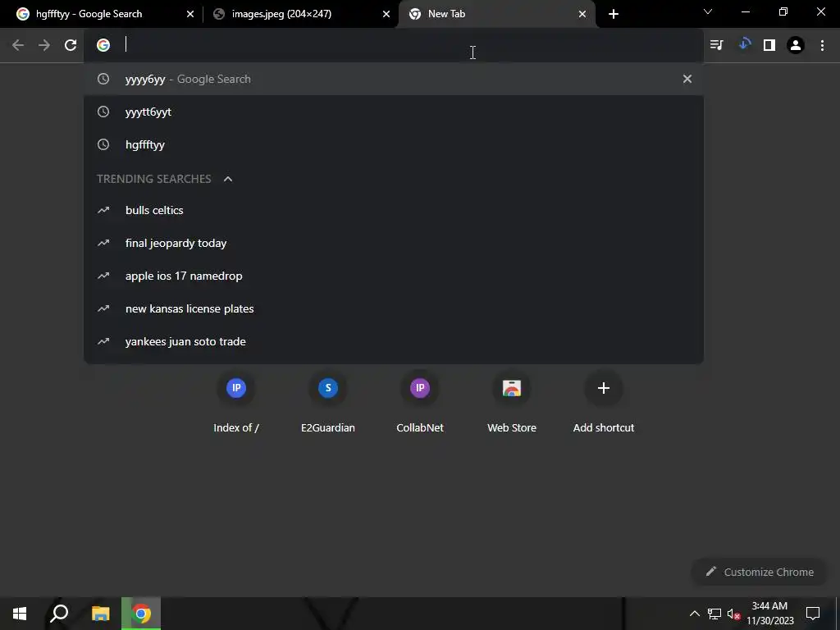840x630 pixels.
Task: Switch to hgffftyy - Google Search tab
Action: 100,14
